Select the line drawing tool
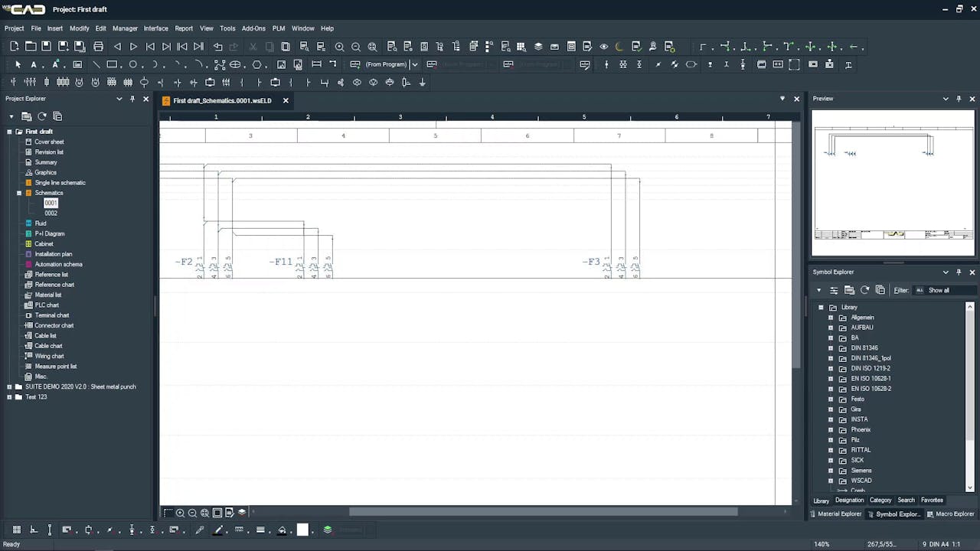This screenshot has width=980, height=551. click(96, 65)
